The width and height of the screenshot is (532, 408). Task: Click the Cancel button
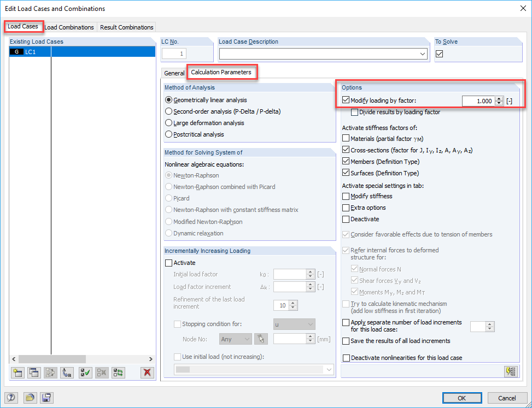point(507,398)
